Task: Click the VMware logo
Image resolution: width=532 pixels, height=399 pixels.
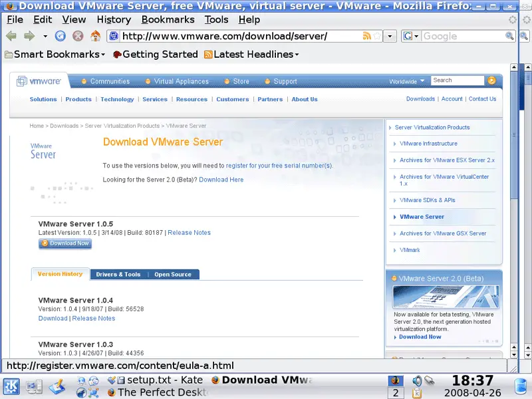Action: (x=39, y=81)
